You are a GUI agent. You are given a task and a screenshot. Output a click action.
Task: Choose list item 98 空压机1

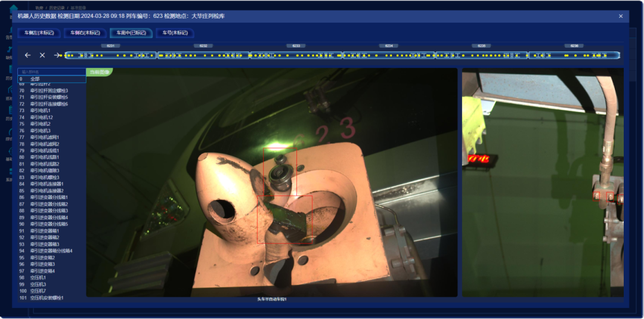coord(38,277)
